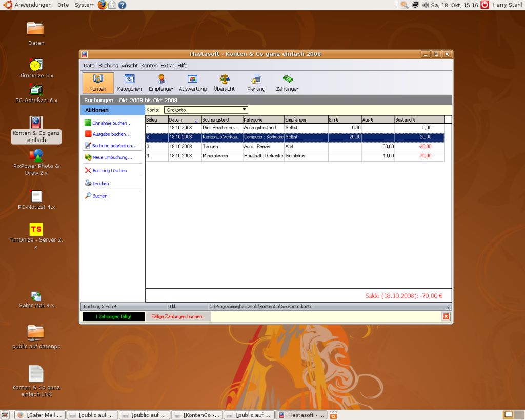Click the Aral recipient cell

306,147
